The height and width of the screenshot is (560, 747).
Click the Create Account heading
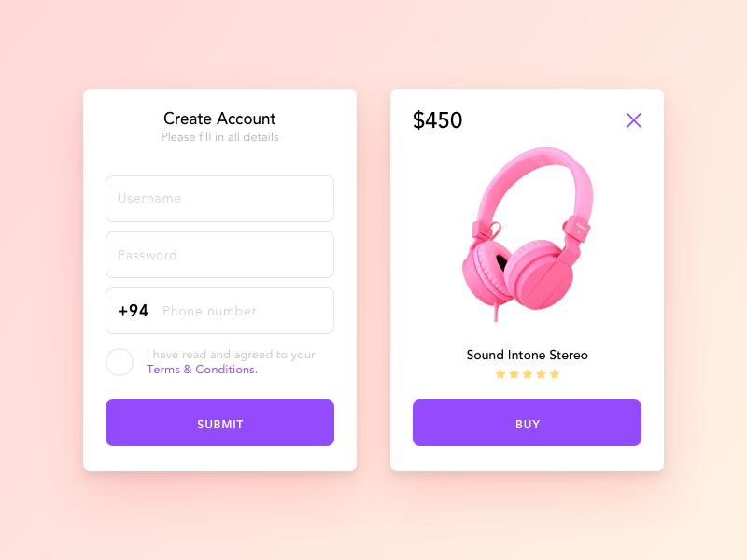pos(219,119)
